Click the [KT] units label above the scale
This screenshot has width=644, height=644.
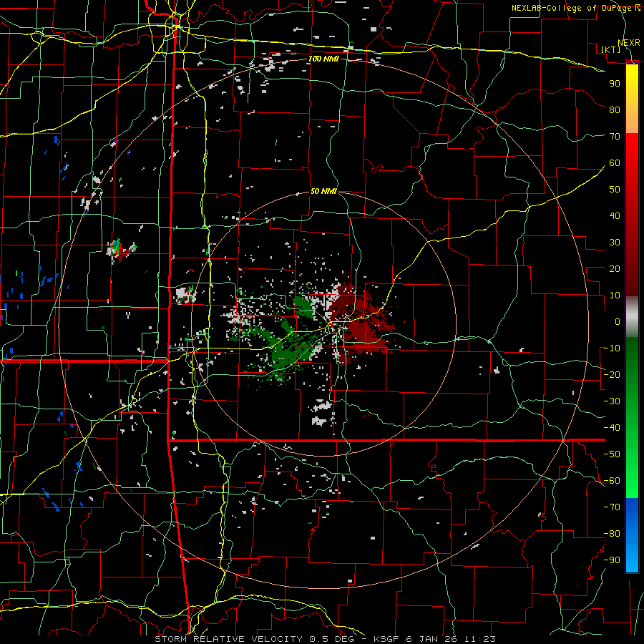point(610,49)
